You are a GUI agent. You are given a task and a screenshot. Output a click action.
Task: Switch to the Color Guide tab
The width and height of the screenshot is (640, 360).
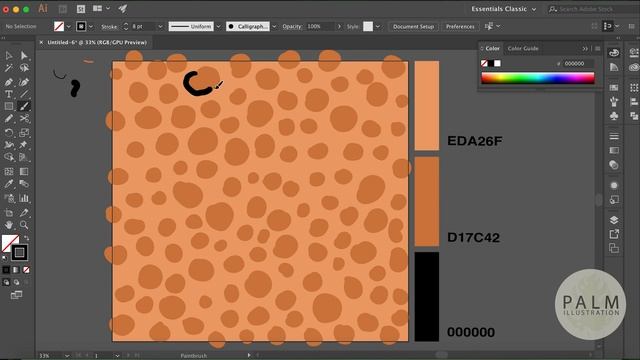522,48
